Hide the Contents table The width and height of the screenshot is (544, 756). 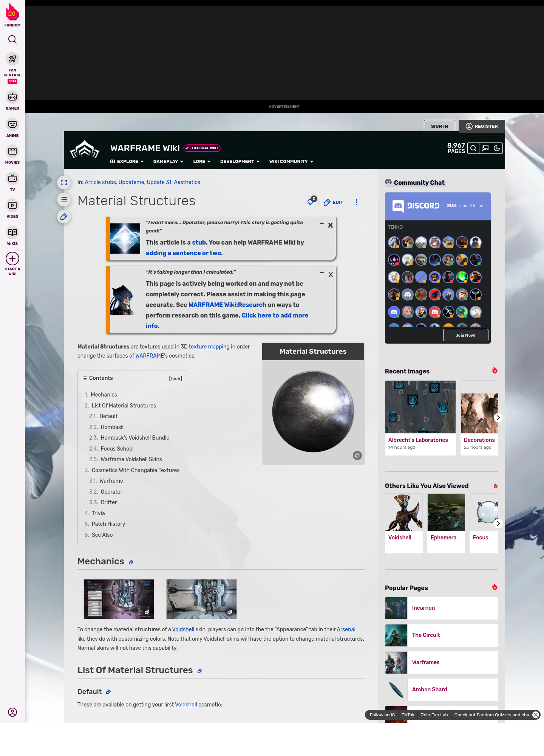(176, 378)
